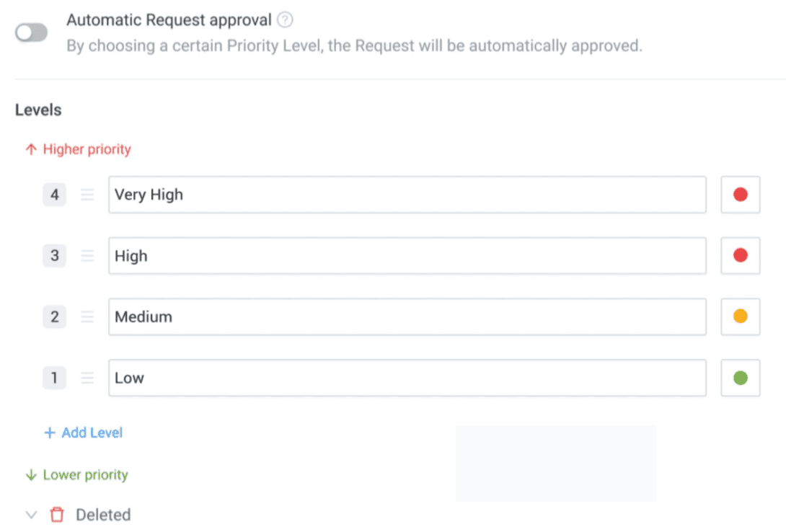Click the trash icon next to Deleted
Screen dimensions: 786x532
tap(56, 514)
